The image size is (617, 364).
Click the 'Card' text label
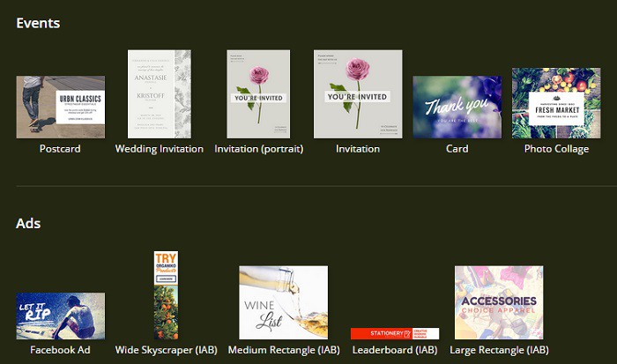[x=457, y=149]
